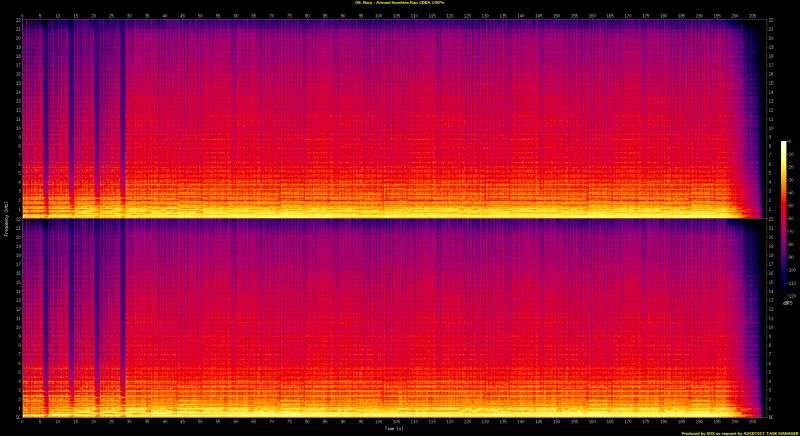
Task: Click the 175 mark on bottom time axis
Action: 647,421
